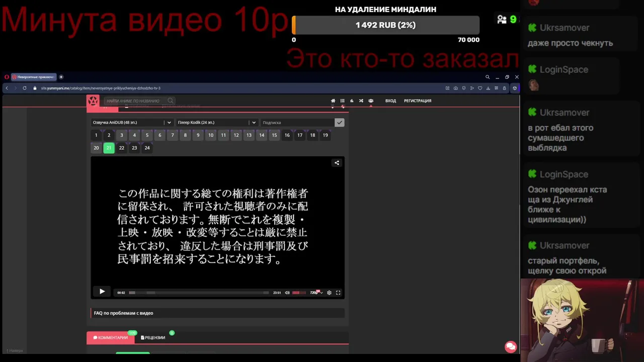Select episode 10
Image resolution: width=644 pixels, height=362 pixels.
click(x=210, y=135)
